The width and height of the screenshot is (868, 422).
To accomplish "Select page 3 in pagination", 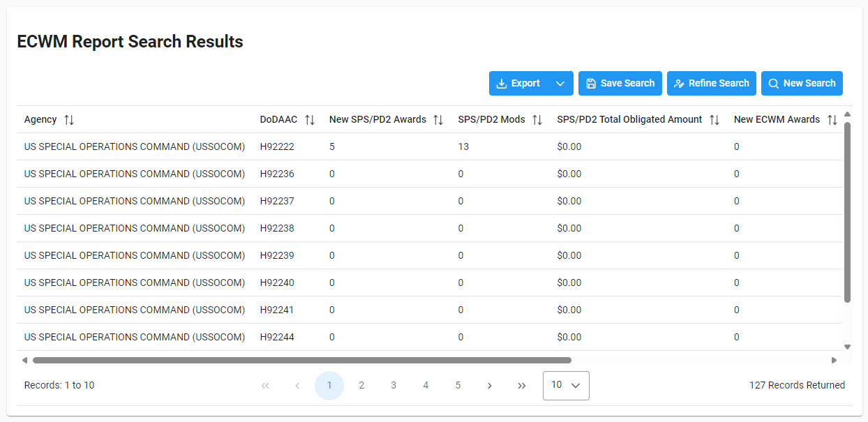I will click(x=394, y=386).
